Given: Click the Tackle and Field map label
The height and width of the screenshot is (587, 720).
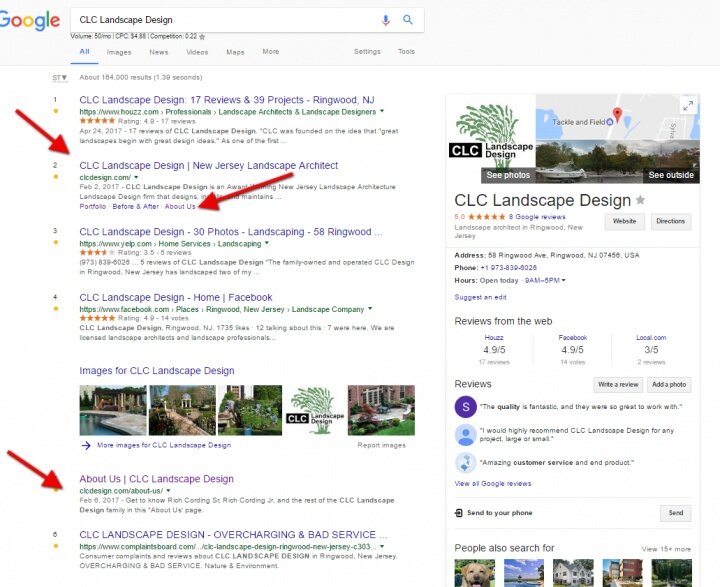Looking at the screenshot, I should click(582, 122).
